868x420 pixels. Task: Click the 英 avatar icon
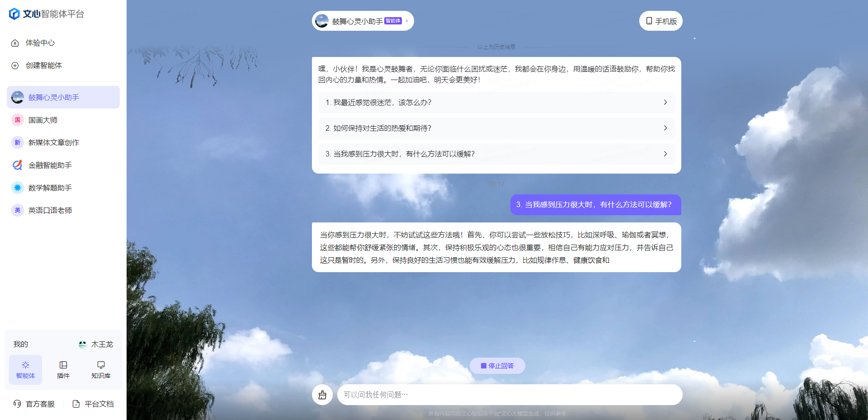pyautogui.click(x=18, y=210)
